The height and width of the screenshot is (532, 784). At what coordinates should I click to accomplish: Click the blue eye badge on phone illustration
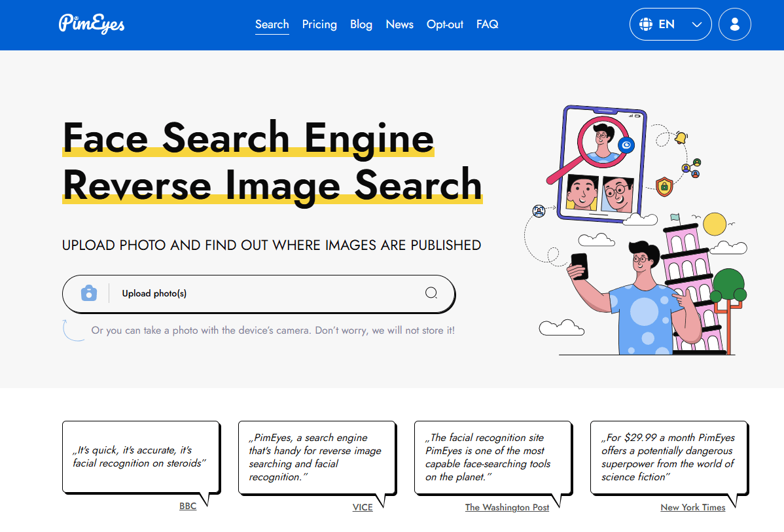pyautogui.click(x=627, y=145)
